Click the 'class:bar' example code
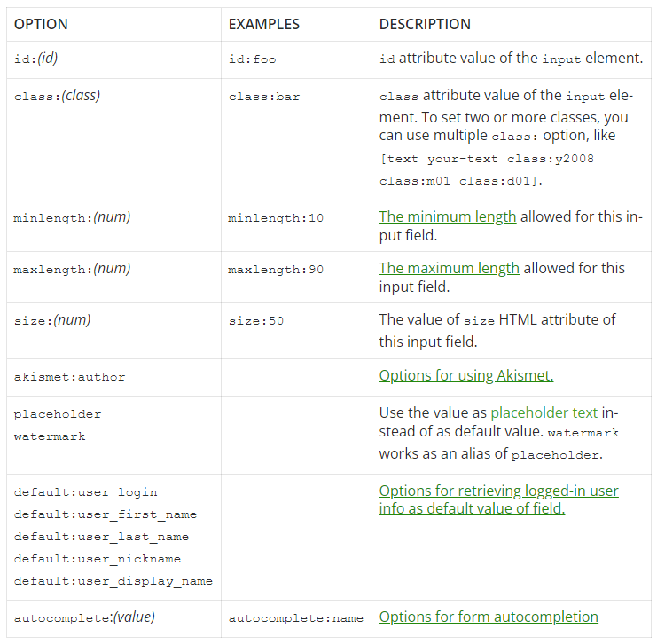Viewport: 657px width, 644px height. tap(264, 97)
